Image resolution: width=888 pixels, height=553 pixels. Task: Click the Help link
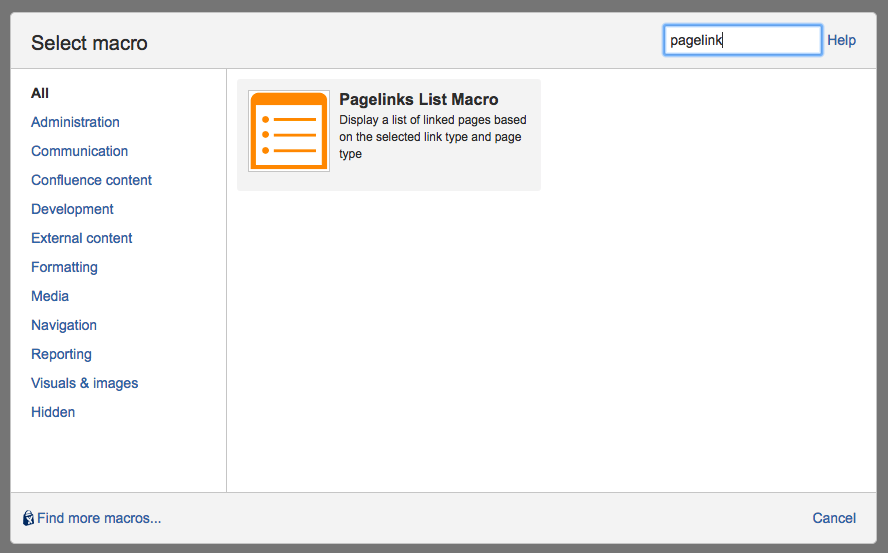coord(841,40)
